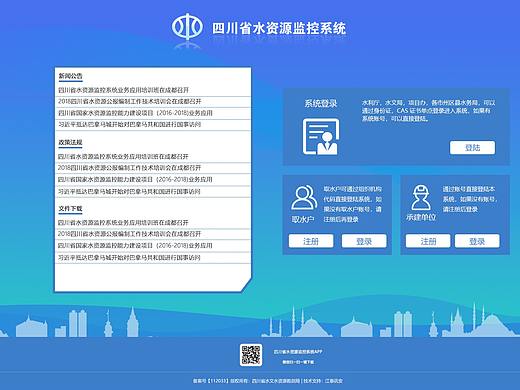Click the QR code for the APP download
Viewport: 520px width, 390px height.
click(251, 355)
